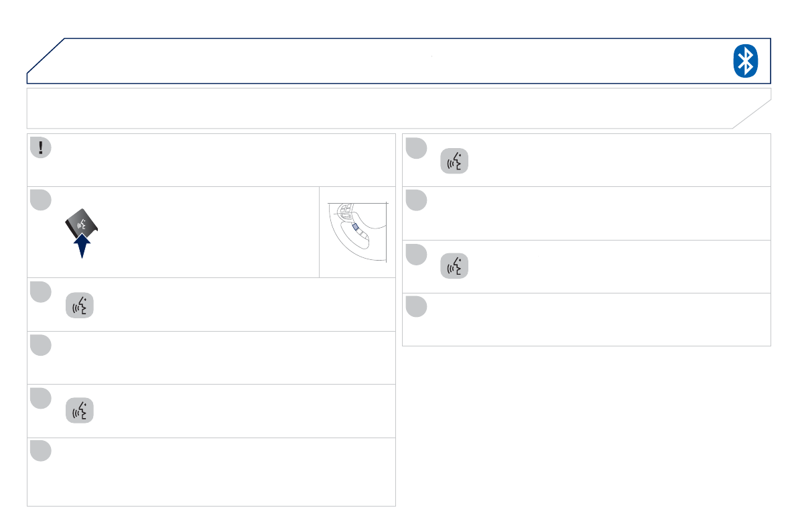Viewport: 798px width, 532px height.
Task: Click the exclamation mark warning icon
Action: [x=41, y=147]
